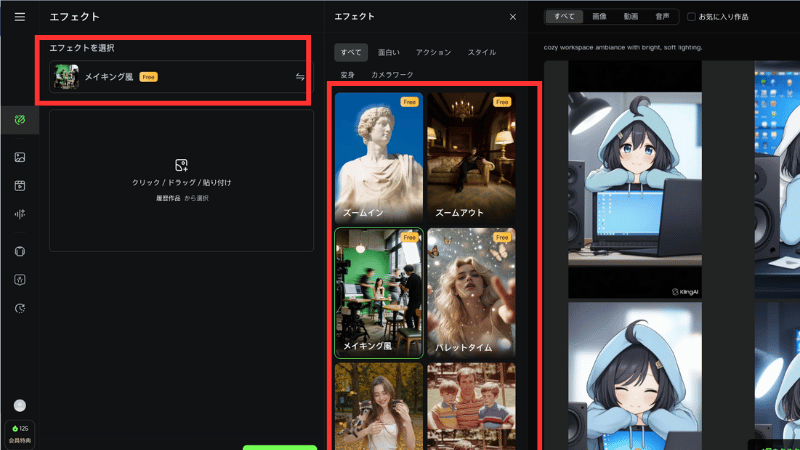Click the クリック / ドラッグ / 貼り付け upload area

[x=181, y=180]
